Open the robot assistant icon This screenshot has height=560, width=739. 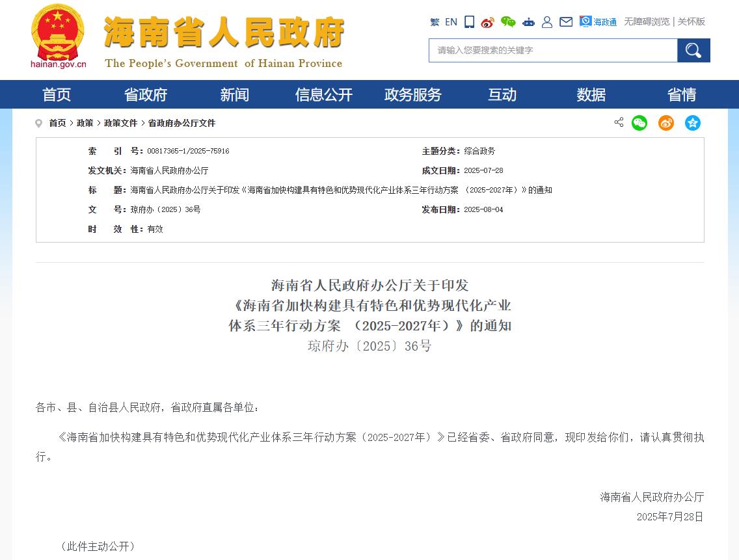528,22
